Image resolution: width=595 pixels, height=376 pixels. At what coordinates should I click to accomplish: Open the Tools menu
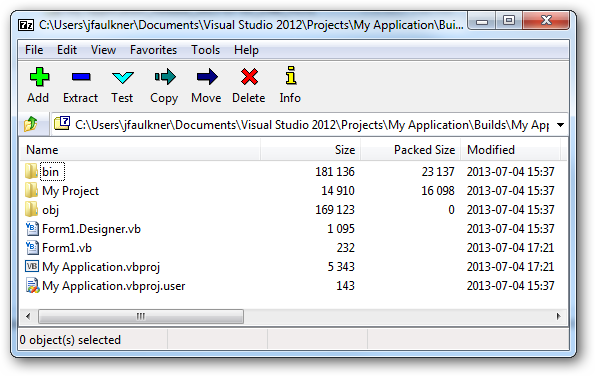(205, 50)
